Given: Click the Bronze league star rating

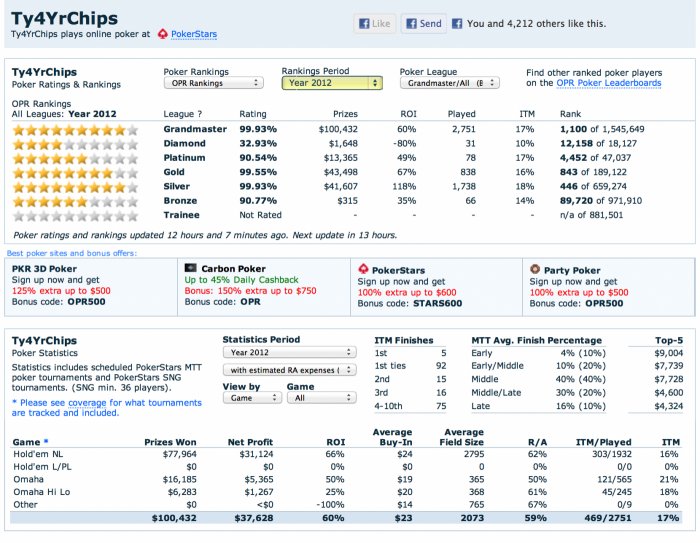Looking at the screenshot, I should (75, 201).
